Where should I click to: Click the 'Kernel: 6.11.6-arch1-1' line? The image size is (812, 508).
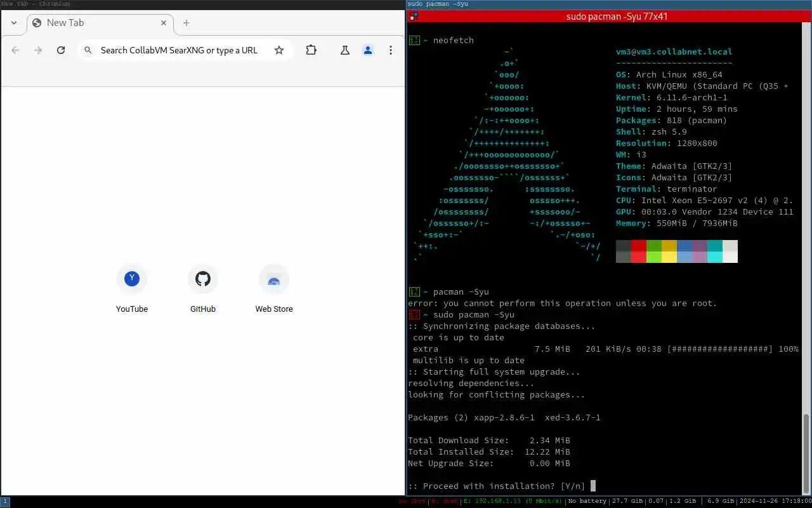[672, 98]
